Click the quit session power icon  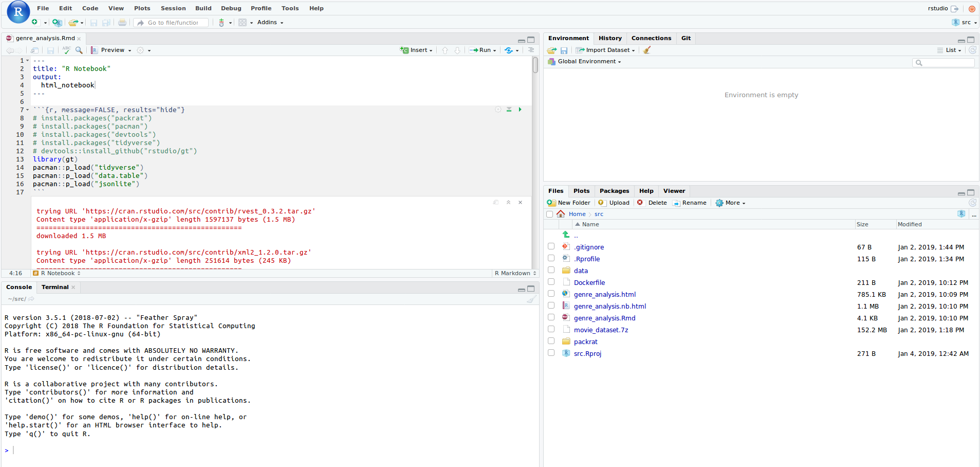point(972,9)
